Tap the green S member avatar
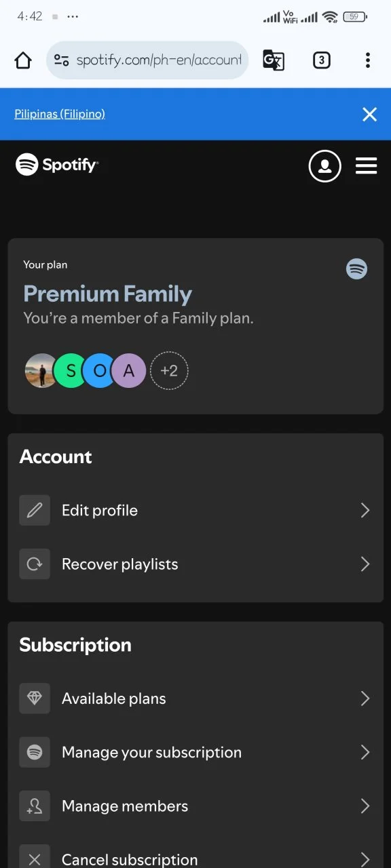Image resolution: width=391 pixels, height=868 pixels. (70, 371)
